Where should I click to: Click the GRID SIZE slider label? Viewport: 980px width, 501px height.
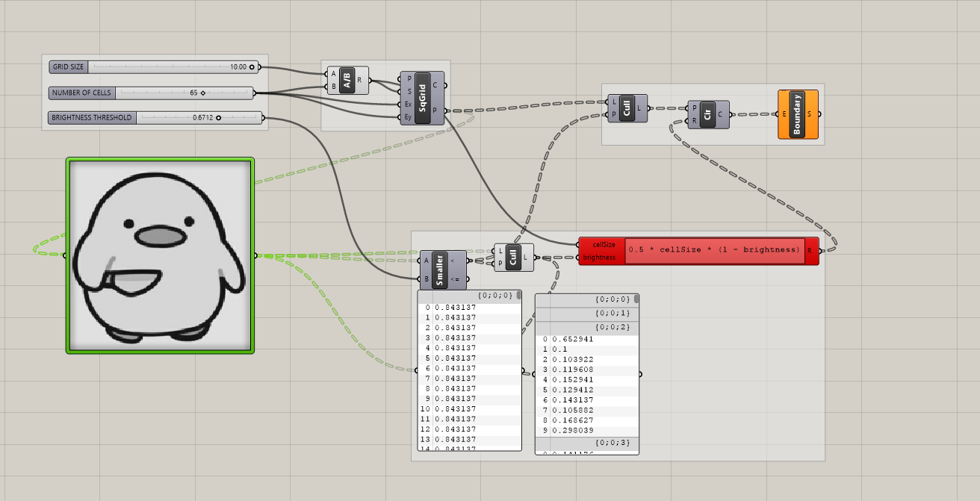click(x=69, y=67)
